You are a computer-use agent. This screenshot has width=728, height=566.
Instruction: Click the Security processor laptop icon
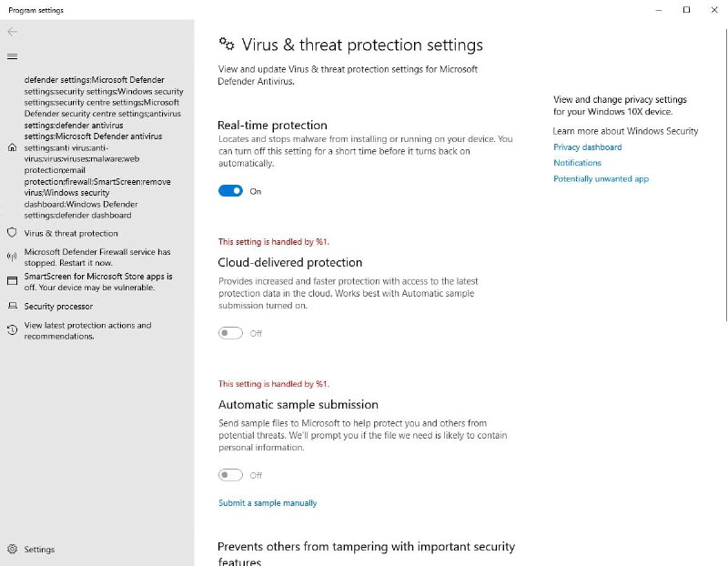point(13,306)
